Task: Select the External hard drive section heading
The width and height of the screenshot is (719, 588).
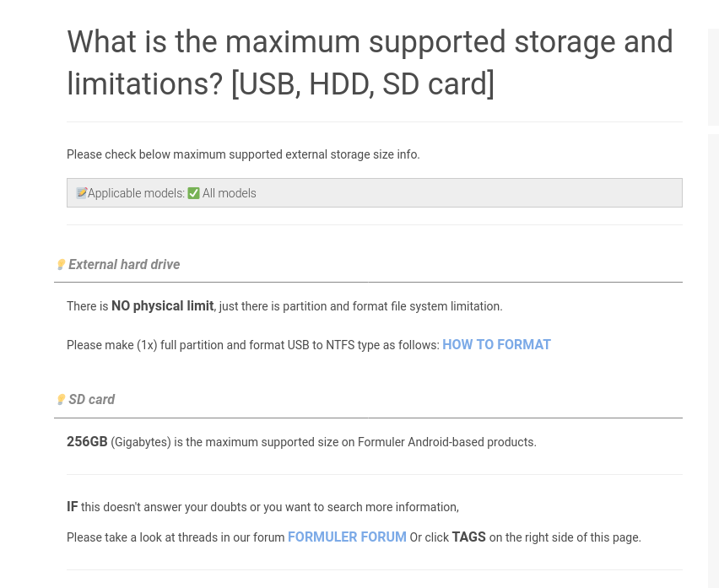Action: pyautogui.click(x=124, y=265)
